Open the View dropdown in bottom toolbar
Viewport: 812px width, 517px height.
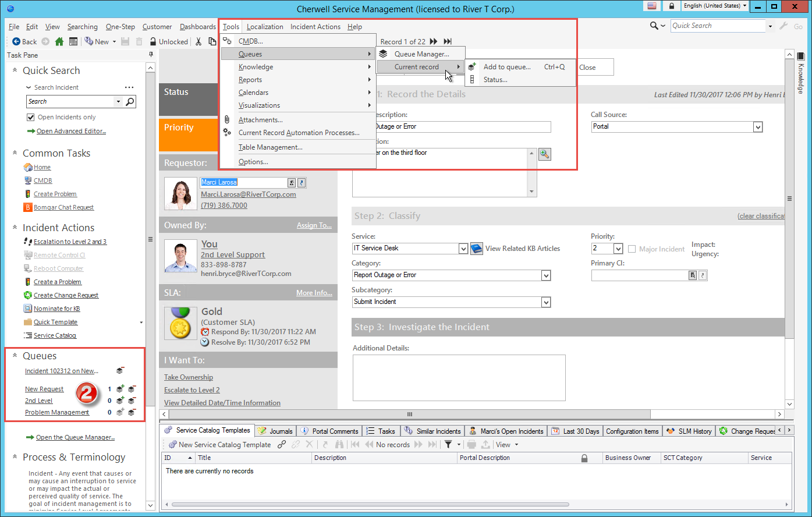pos(507,444)
